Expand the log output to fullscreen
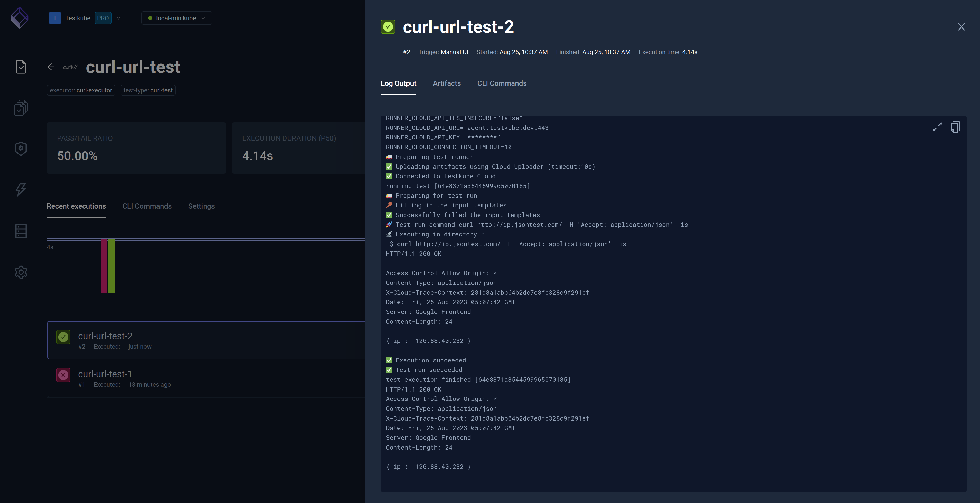 [x=937, y=127]
